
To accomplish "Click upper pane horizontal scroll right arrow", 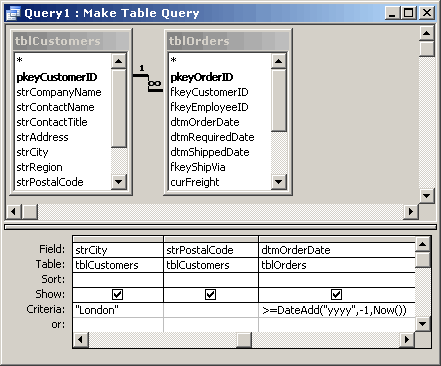I will [410, 211].
